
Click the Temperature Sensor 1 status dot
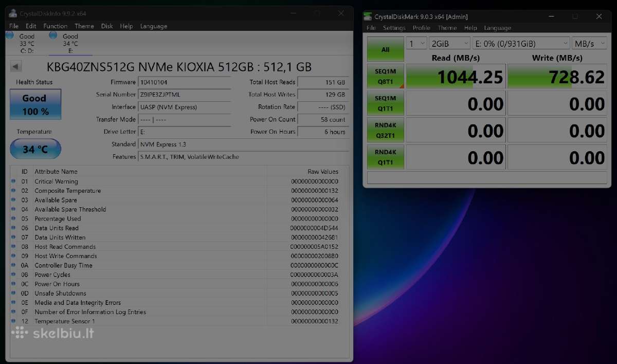click(x=13, y=321)
